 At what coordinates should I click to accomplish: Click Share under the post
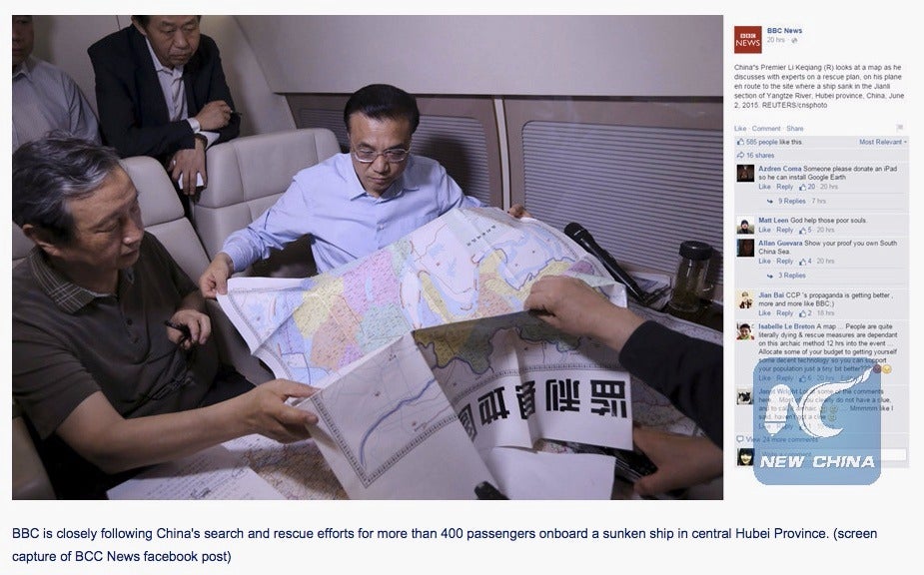click(x=795, y=129)
